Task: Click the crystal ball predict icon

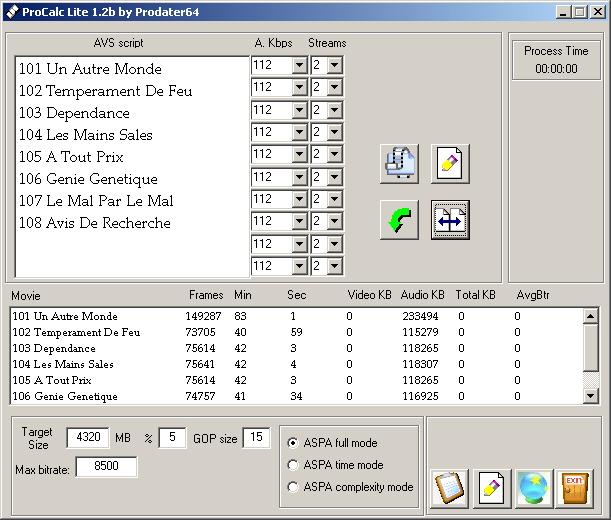Action: coord(533,488)
